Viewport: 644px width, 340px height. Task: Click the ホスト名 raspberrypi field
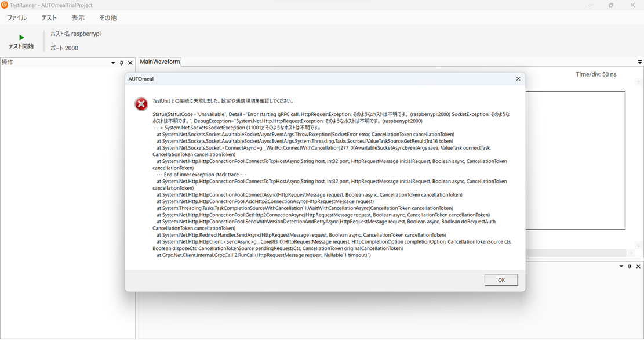click(75, 34)
